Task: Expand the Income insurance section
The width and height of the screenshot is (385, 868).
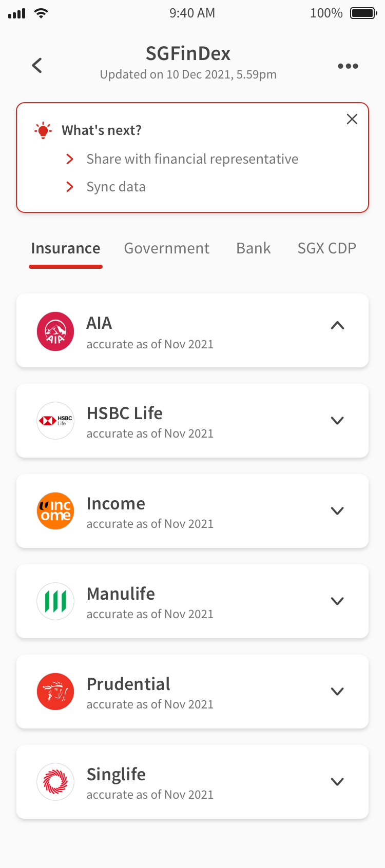Action: 337,511
